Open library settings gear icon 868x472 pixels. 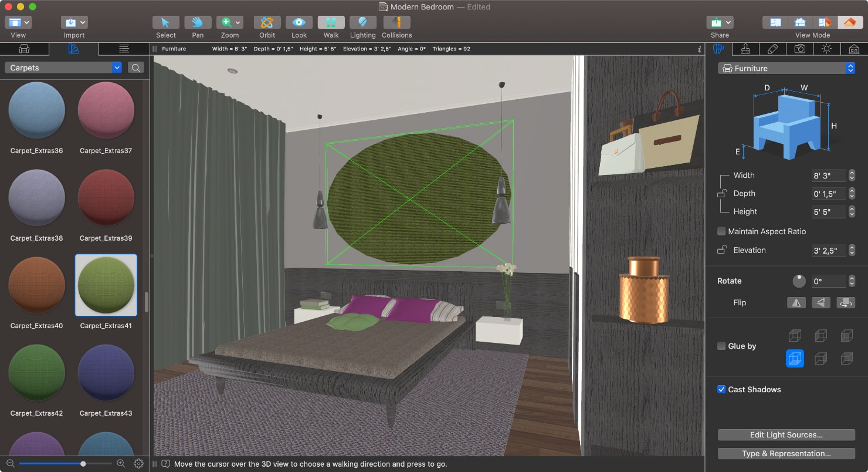point(138,463)
